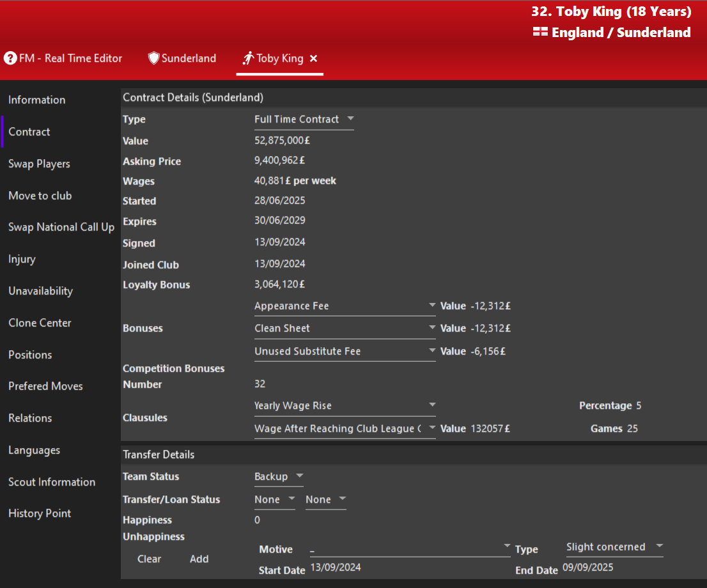Click the Sunderland shield icon

[153, 58]
